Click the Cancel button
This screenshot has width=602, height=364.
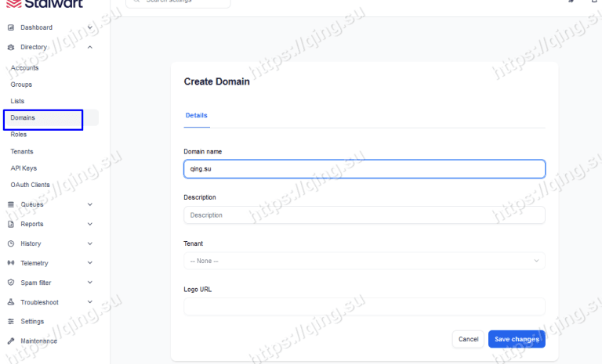point(468,339)
